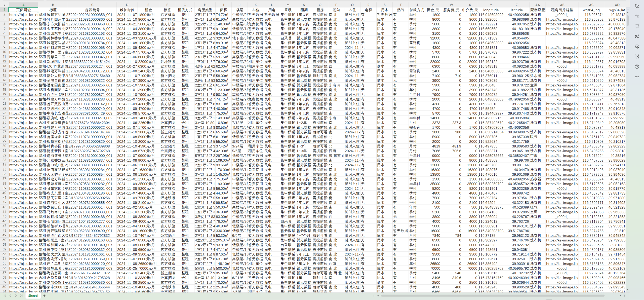The width and height of the screenshot is (644, 300).
Task: Select the row 10 header
Action: 4,52
